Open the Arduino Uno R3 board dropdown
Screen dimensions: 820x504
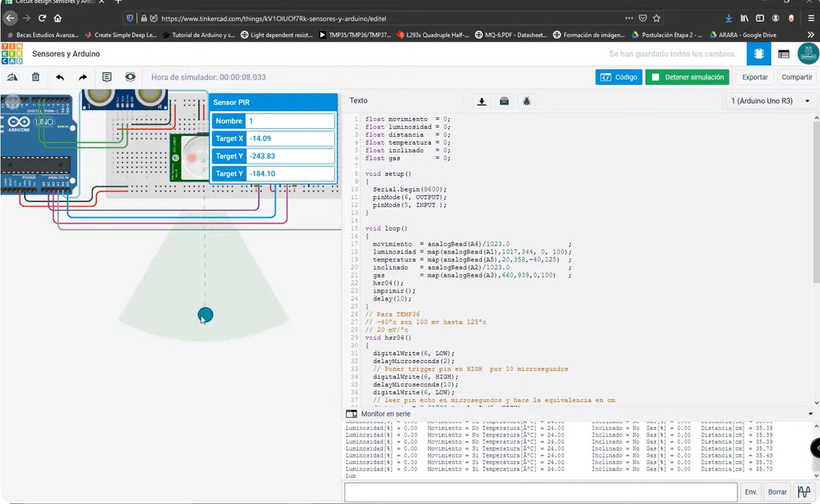coord(770,101)
